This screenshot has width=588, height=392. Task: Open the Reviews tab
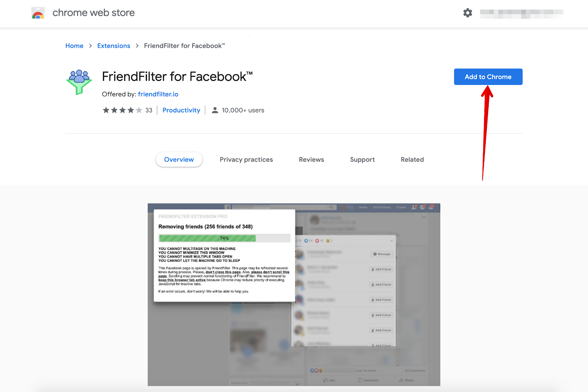pyautogui.click(x=311, y=159)
